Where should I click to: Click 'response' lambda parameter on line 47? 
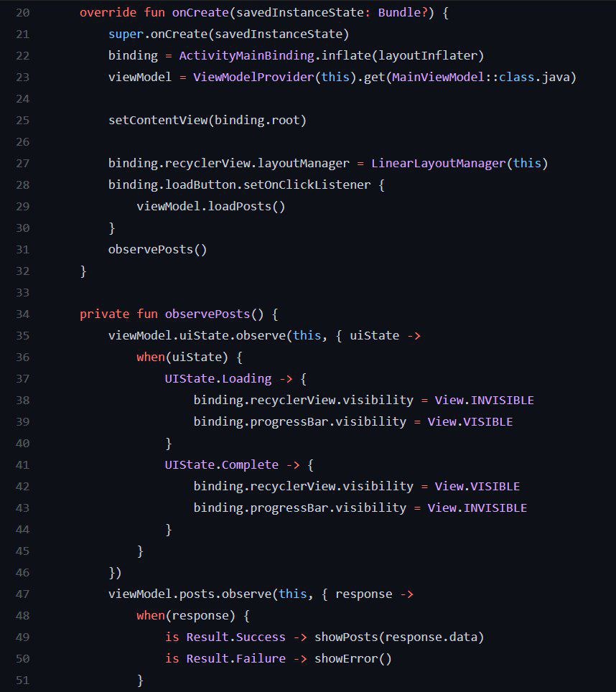[363, 594]
